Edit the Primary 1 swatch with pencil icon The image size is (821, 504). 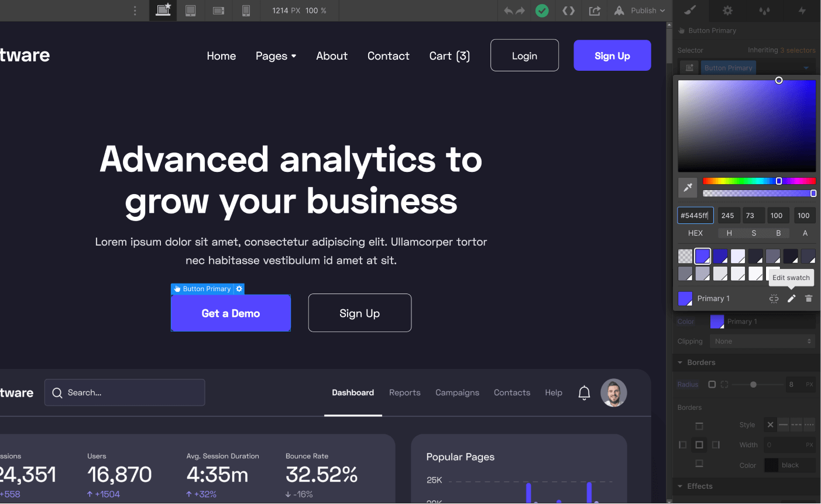(791, 298)
